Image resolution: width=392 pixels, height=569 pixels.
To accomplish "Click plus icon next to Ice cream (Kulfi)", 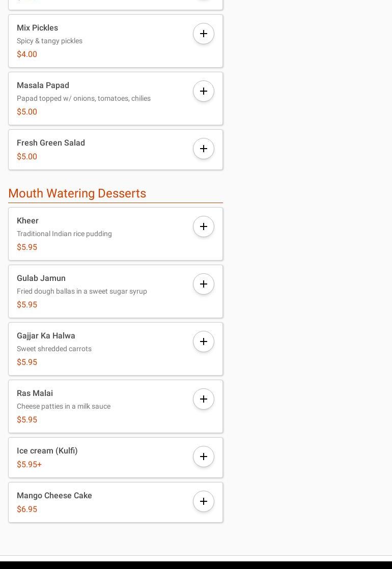I will point(204,457).
